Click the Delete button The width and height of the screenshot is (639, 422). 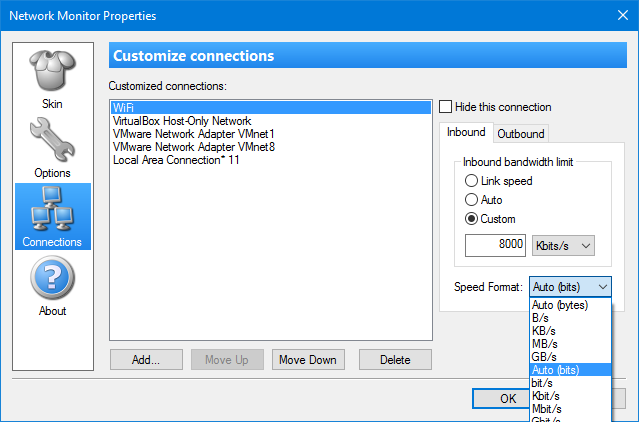(395, 359)
